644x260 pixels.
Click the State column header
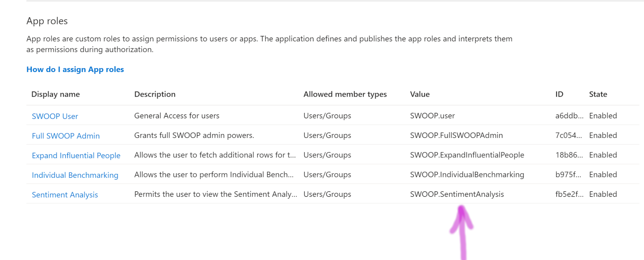(x=598, y=94)
